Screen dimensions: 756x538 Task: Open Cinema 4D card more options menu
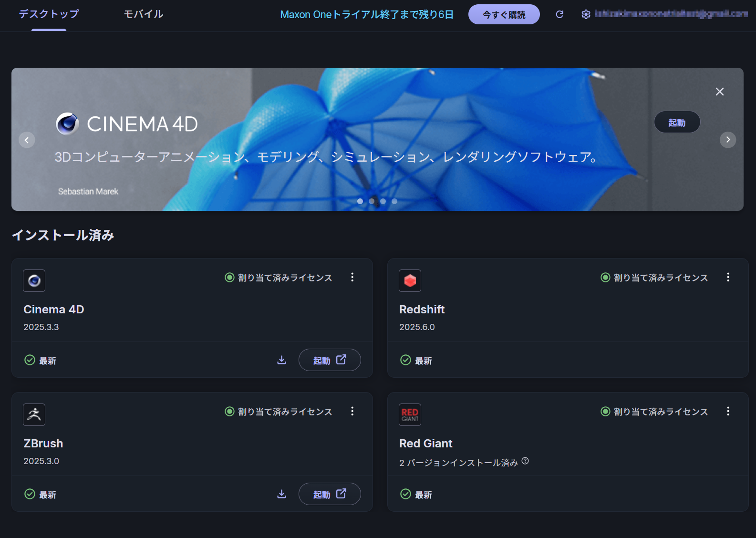[352, 277]
